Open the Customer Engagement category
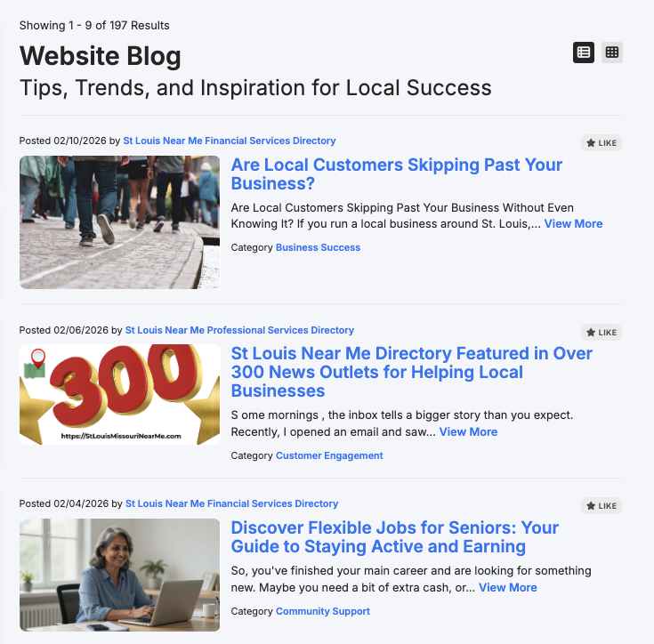 click(329, 455)
